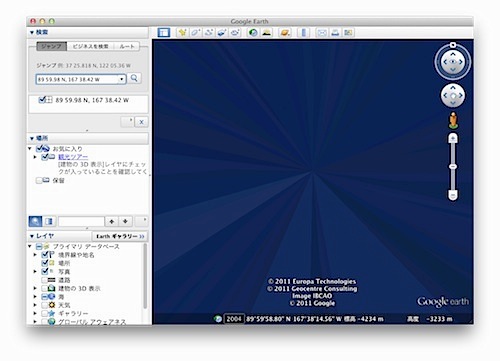Add a placemark with the pushpin icon

click(182, 33)
